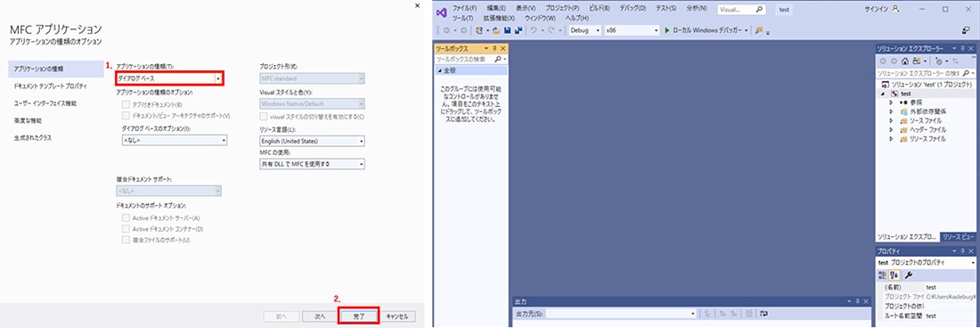Click the magnifier icon in Toolbox search box
The width and height of the screenshot is (980, 328).
pos(497,59)
